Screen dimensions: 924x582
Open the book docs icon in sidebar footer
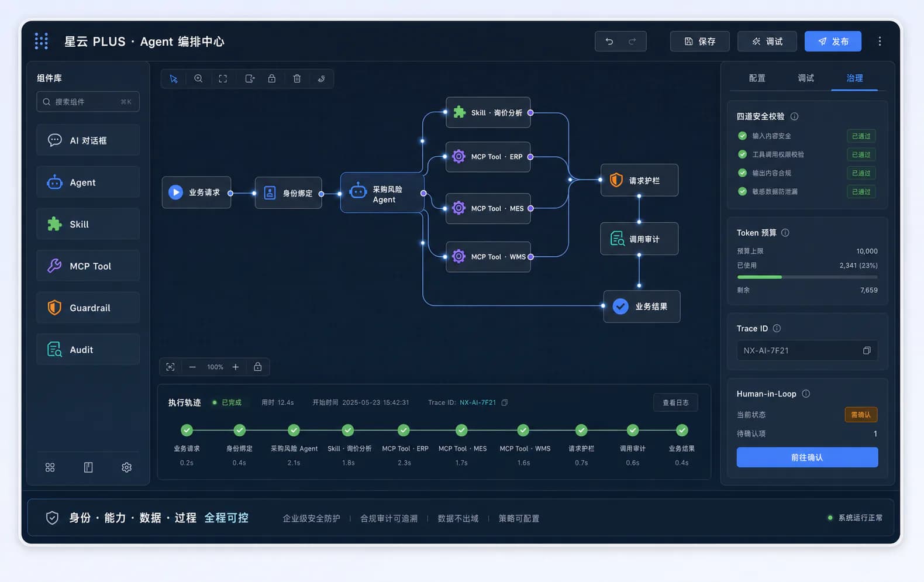point(88,467)
